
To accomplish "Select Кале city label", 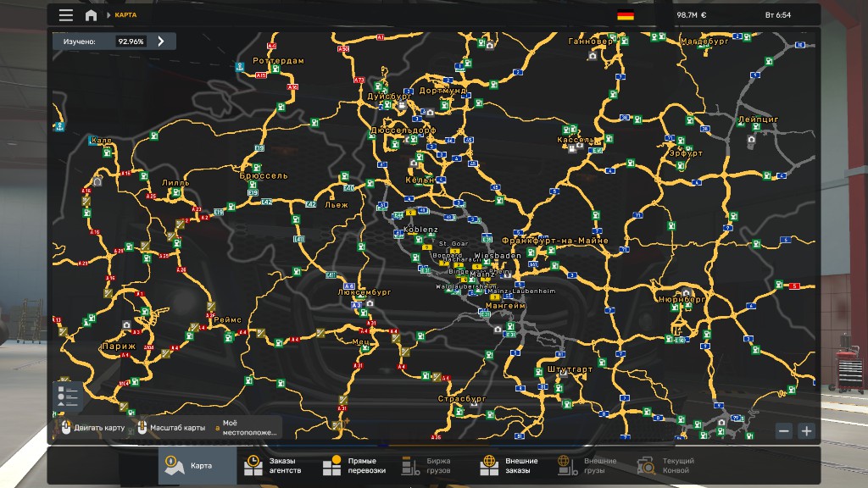I will 102,141.
